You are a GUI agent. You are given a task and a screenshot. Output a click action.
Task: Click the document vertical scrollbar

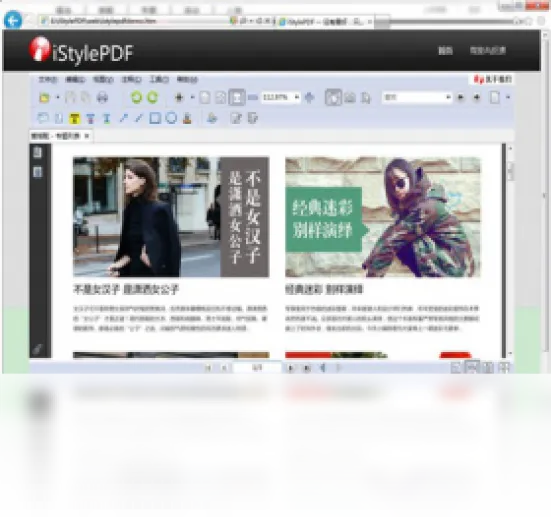click(x=510, y=251)
